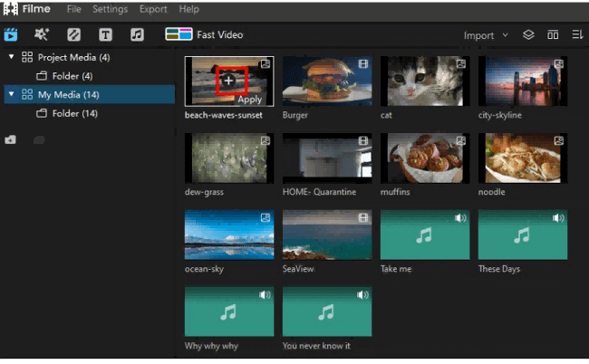Click the image type icon on dew-grass
This screenshot has width=589, height=364.
point(266,140)
